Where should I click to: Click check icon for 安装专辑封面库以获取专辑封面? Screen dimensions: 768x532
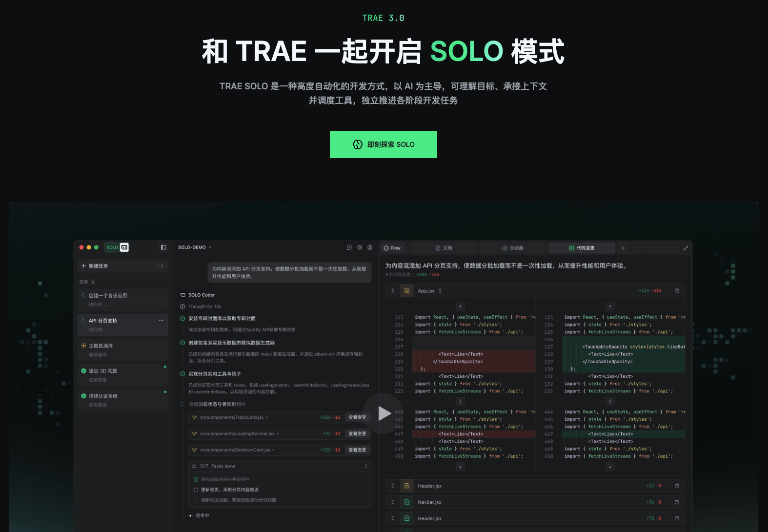182,318
